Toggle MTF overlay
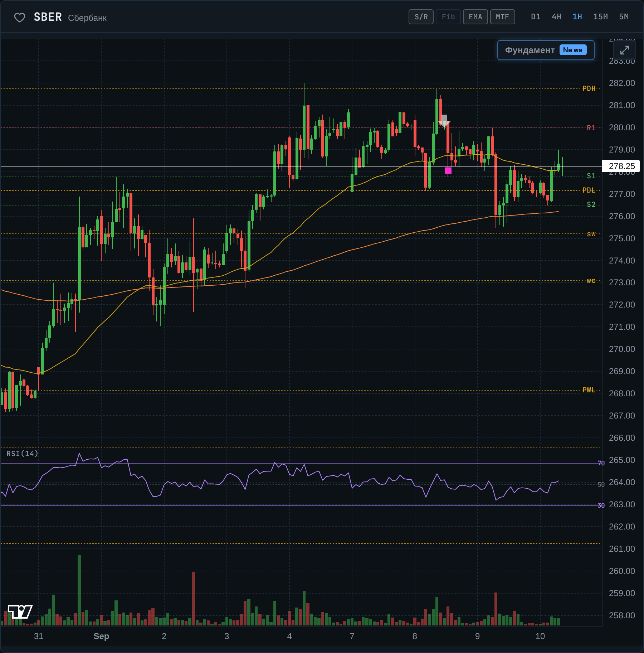 click(503, 17)
